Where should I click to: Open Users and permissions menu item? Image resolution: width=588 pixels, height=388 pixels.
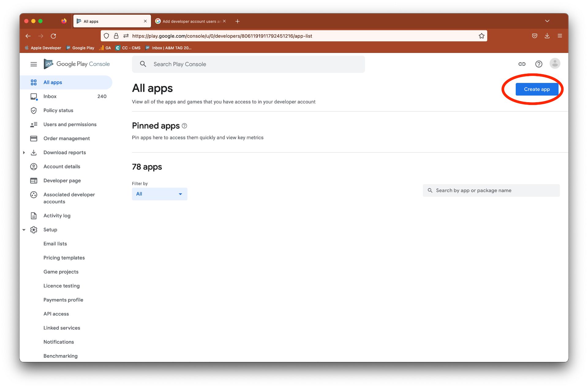[x=70, y=125]
